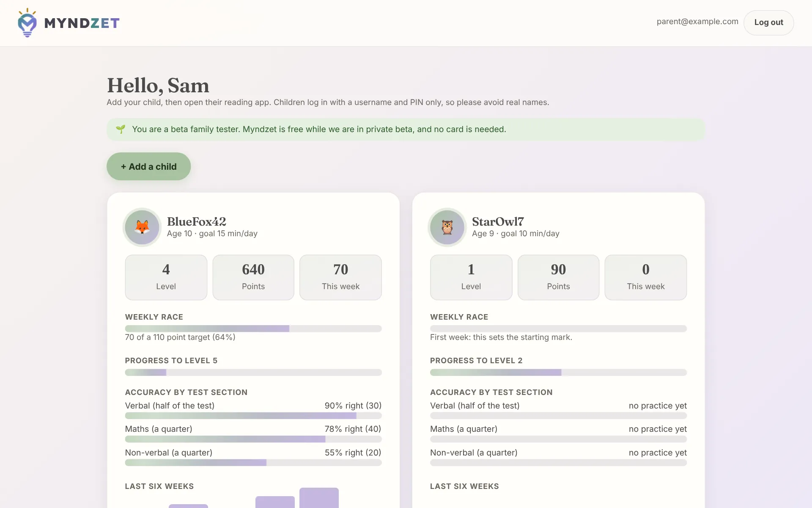This screenshot has height=508, width=812.
Task: Click 'PROGRESS TO LEVEL 5' label
Action: tap(171, 361)
